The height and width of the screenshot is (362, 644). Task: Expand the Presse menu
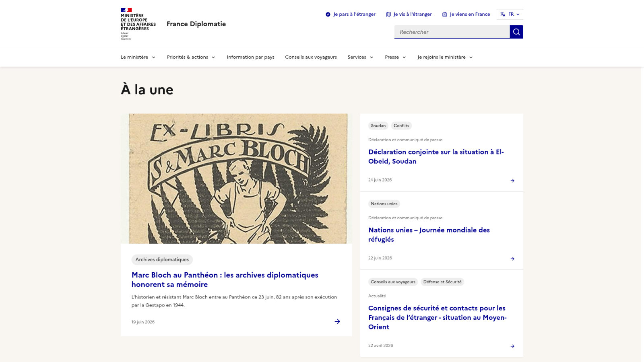(395, 57)
